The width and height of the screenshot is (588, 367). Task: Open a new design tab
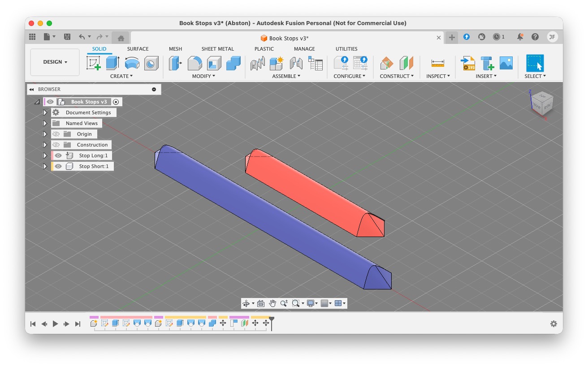coord(452,37)
